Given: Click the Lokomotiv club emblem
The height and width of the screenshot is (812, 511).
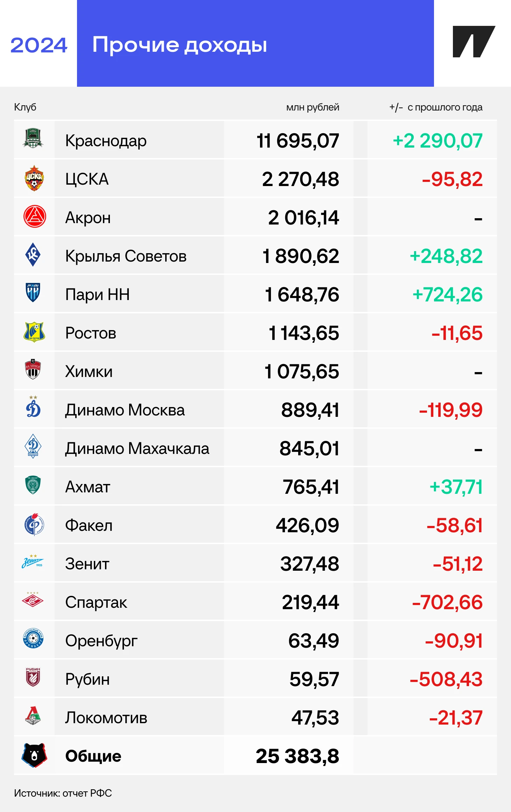Looking at the screenshot, I should pos(33,716).
